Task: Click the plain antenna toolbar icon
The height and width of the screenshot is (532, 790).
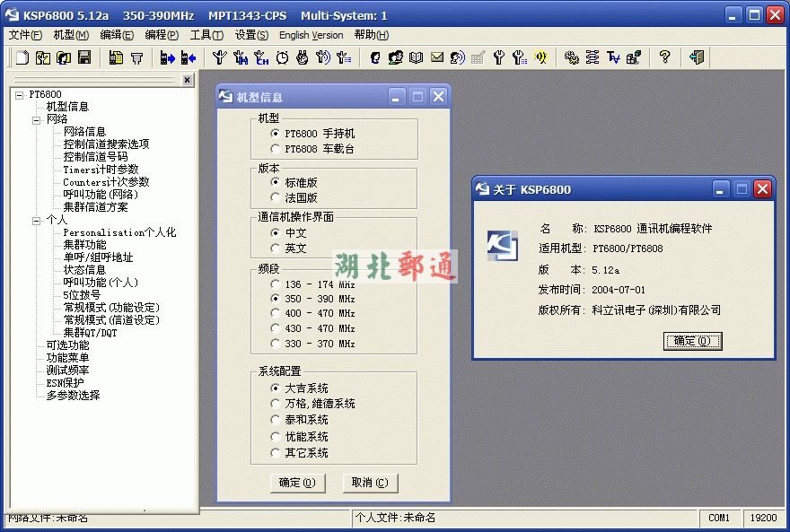Action: pyautogui.click(x=219, y=57)
